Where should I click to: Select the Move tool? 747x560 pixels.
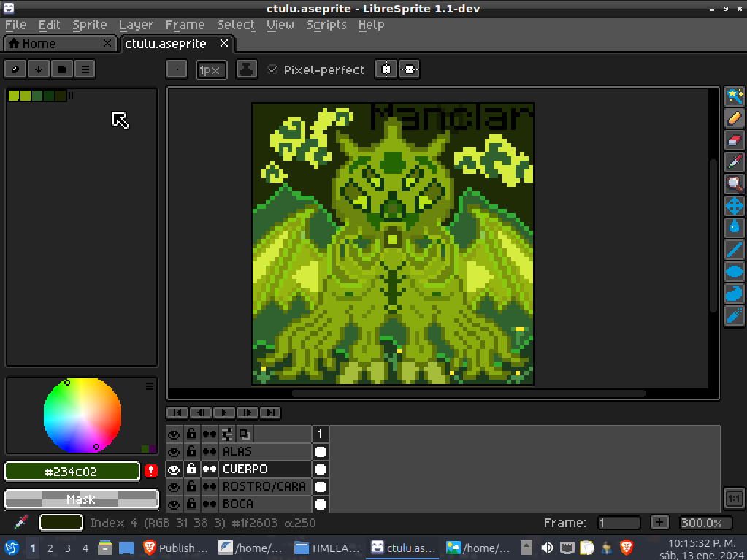734,206
